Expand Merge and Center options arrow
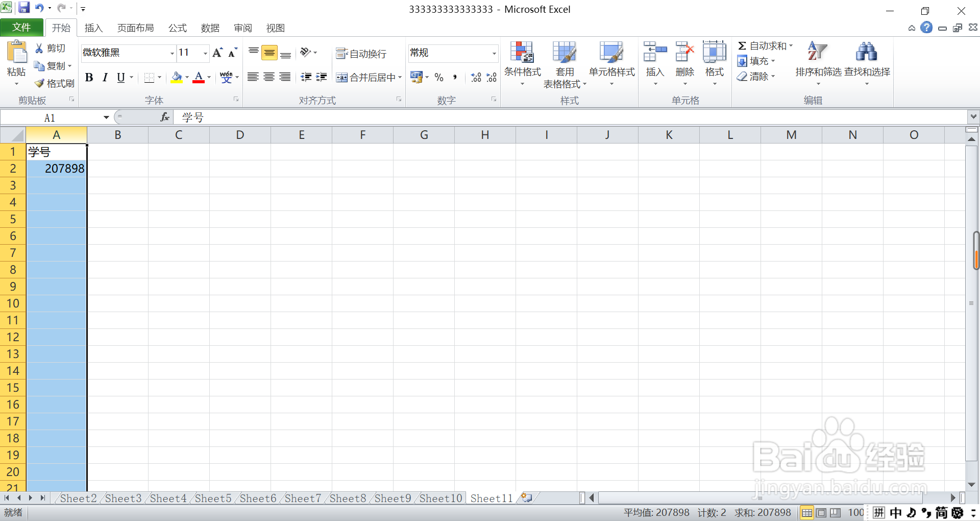This screenshot has height=521, width=980. click(400, 77)
